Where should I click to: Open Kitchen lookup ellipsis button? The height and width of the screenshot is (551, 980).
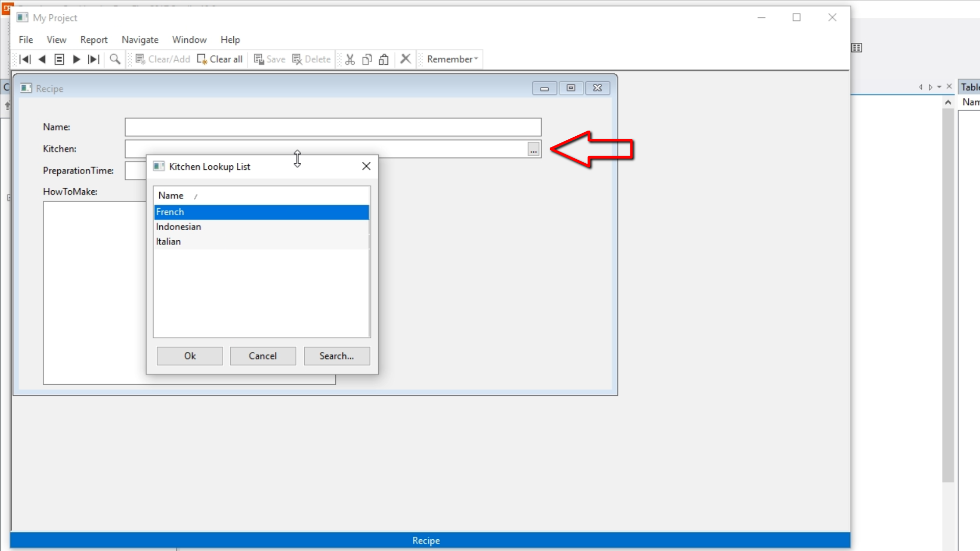coord(533,149)
